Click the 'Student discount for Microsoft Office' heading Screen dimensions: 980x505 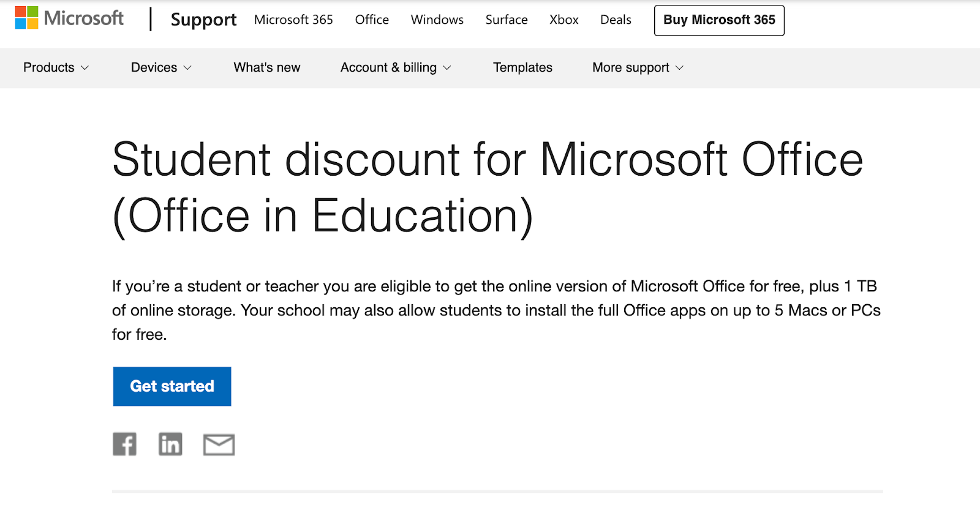(x=488, y=188)
